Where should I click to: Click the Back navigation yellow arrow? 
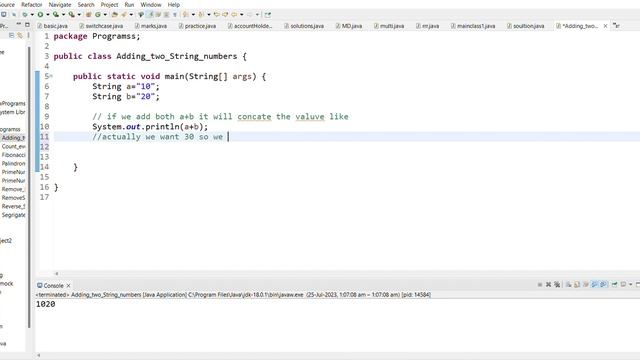[x=234, y=15]
